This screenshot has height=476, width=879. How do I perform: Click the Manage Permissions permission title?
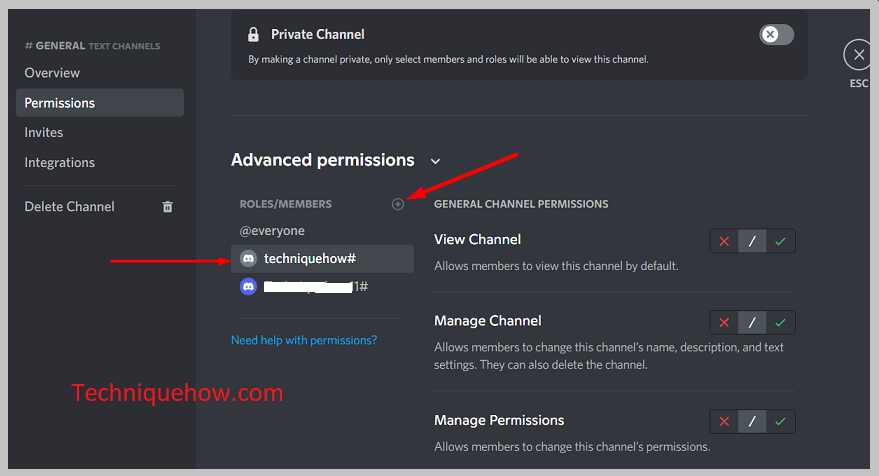(499, 420)
